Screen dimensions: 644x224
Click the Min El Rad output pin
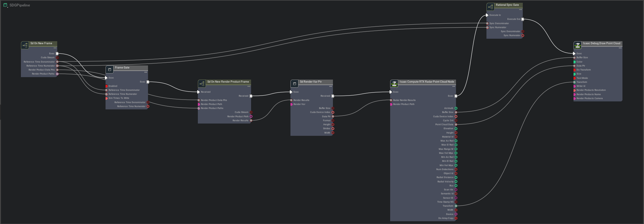[x=456, y=161]
